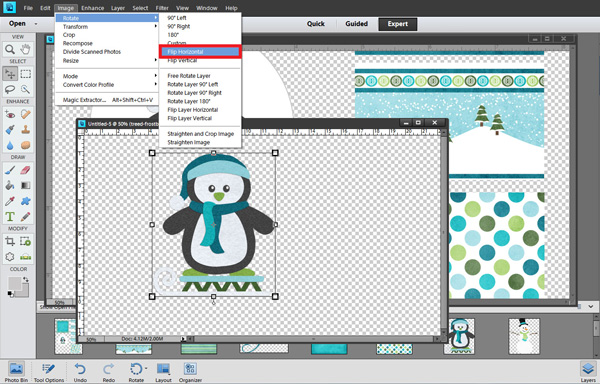Open Magic Extractor from Image menu

(107, 100)
